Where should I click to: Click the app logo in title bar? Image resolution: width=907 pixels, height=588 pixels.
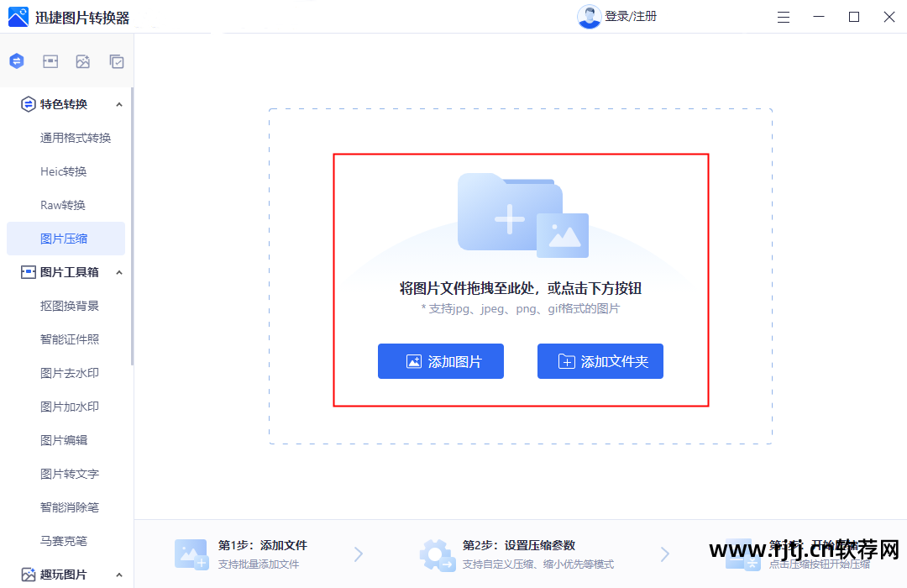[x=17, y=16]
